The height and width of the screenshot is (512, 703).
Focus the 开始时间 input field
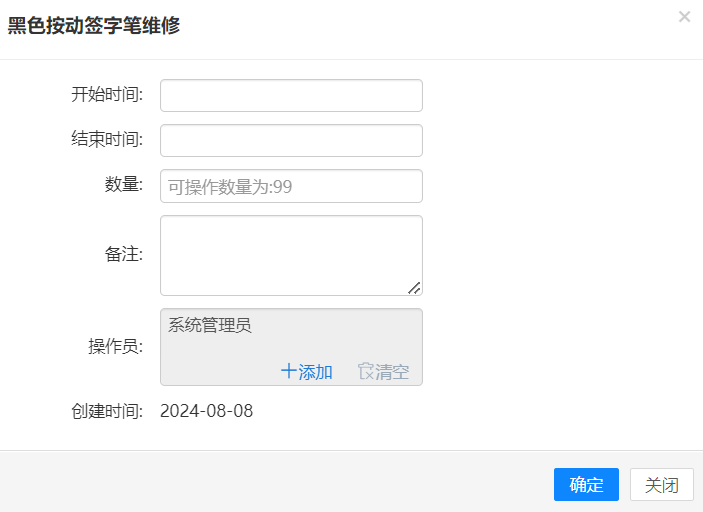(x=291, y=96)
